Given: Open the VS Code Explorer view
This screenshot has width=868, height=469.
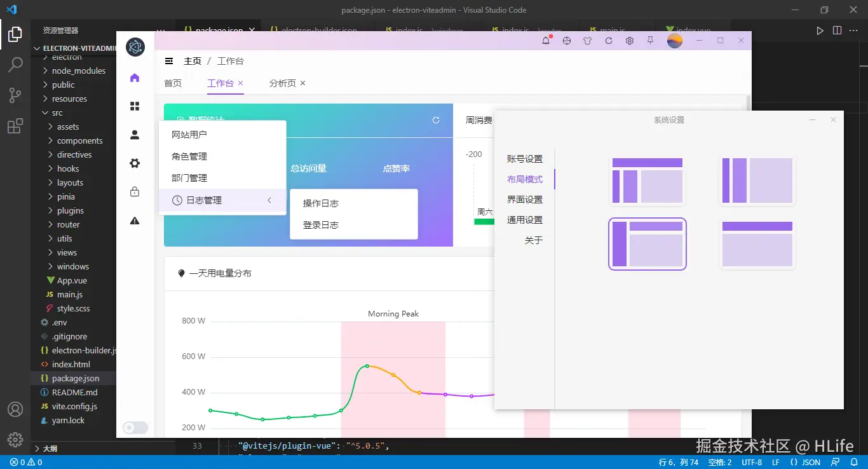Looking at the screenshot, I should pyautogui.click(x=15, y=34).
